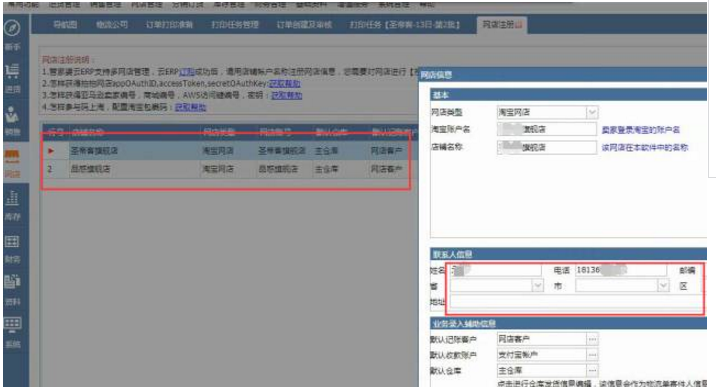Click the hint text 卖家登录淘宝的账户名
The height and width of the screenshot is (387, 716).
tap(641, 130)
